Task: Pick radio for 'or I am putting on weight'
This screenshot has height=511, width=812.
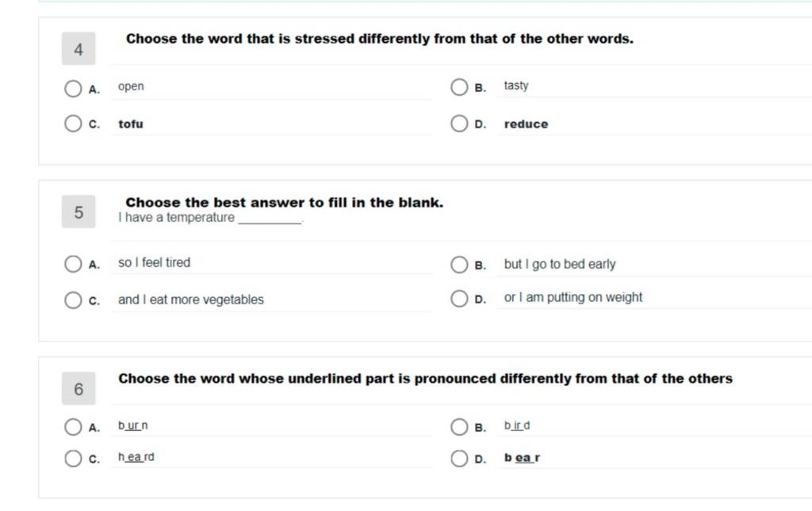Action: pos(459,299)
